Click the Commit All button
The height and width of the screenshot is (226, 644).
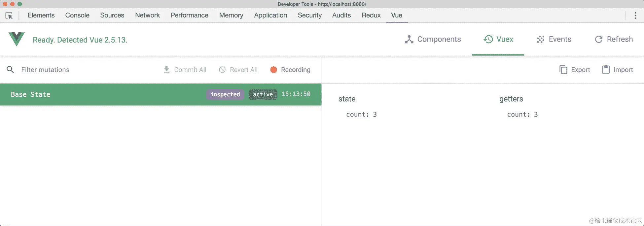click(185, 70)
